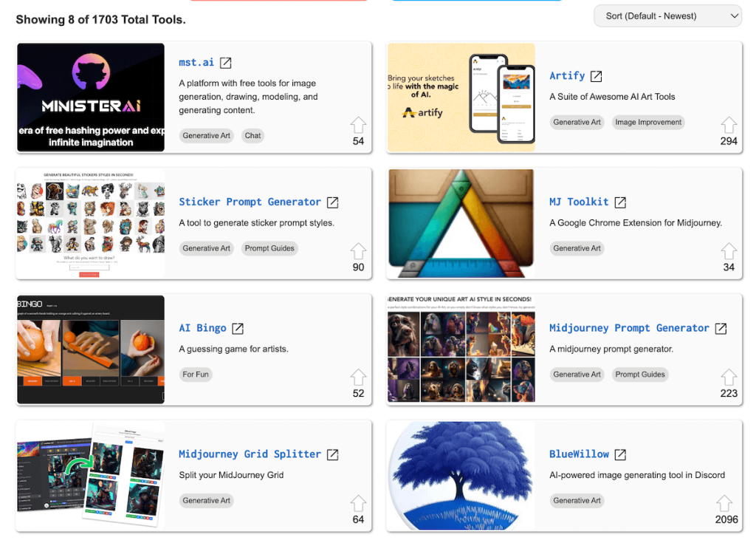Open the Sort (Default - Newest) dropdown
The image size is (756, 543).
667,16
